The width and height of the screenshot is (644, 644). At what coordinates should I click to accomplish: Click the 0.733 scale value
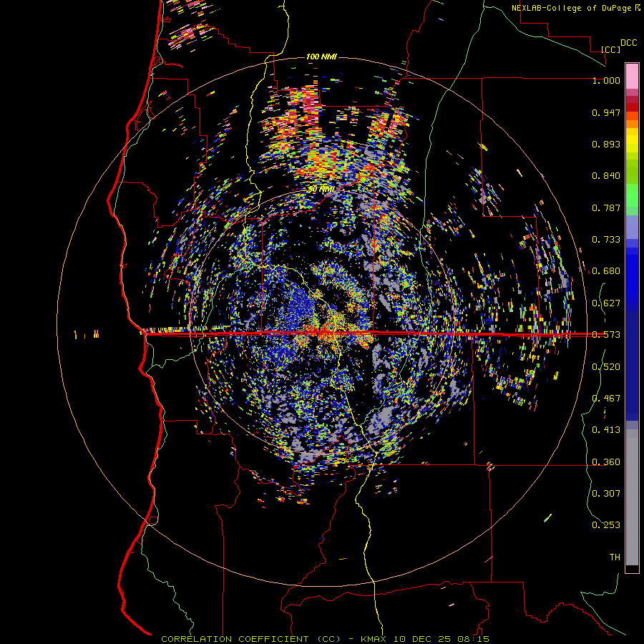click(606, 240)
